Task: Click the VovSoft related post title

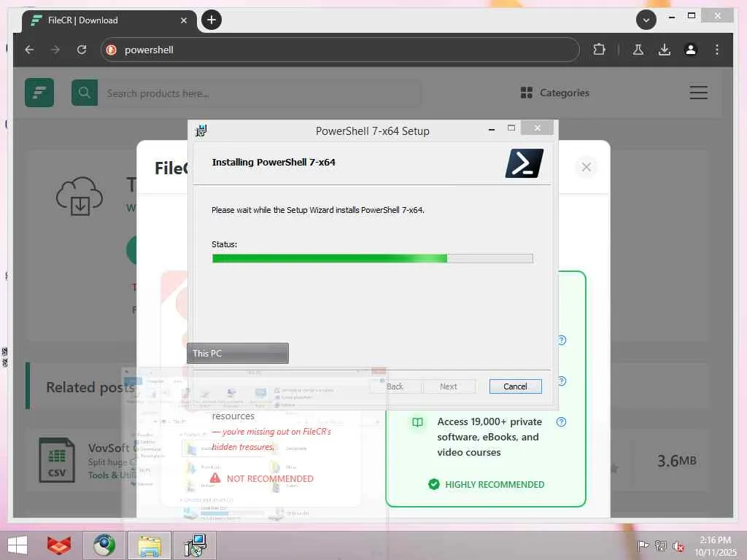Action: click(x=111, y=448)
